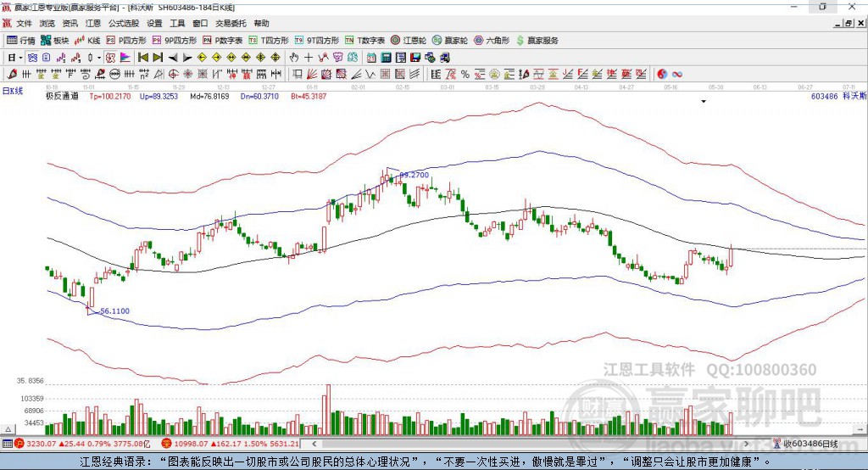Click the blue infinity symbol icon
The height and width of the screenshot is (470, 868).
(x=677, y=74)
